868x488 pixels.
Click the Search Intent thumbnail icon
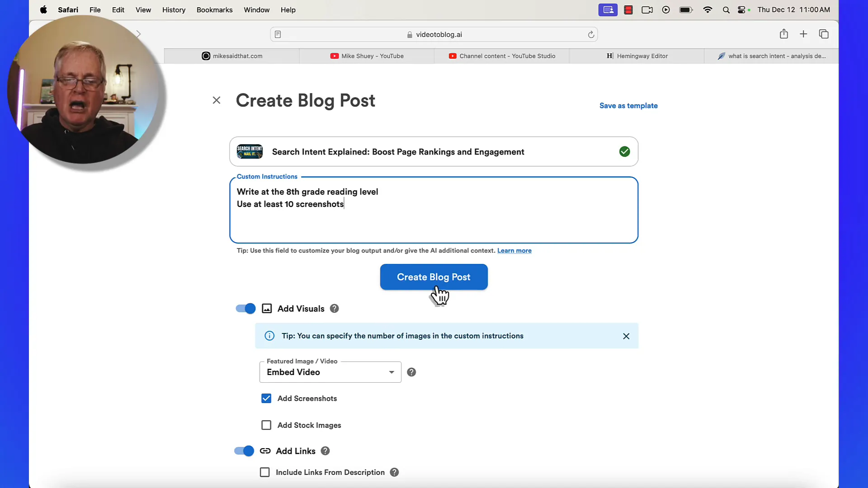(249, 151)
